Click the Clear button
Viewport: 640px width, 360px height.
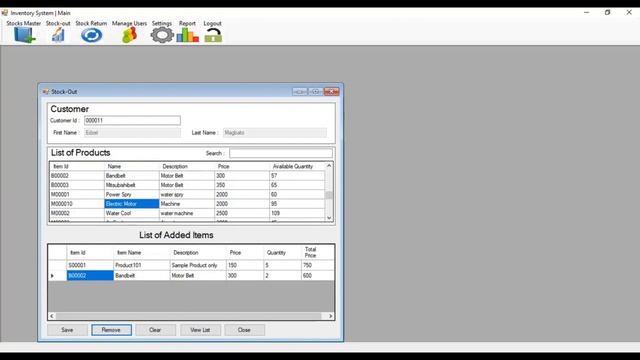point(156,330)
